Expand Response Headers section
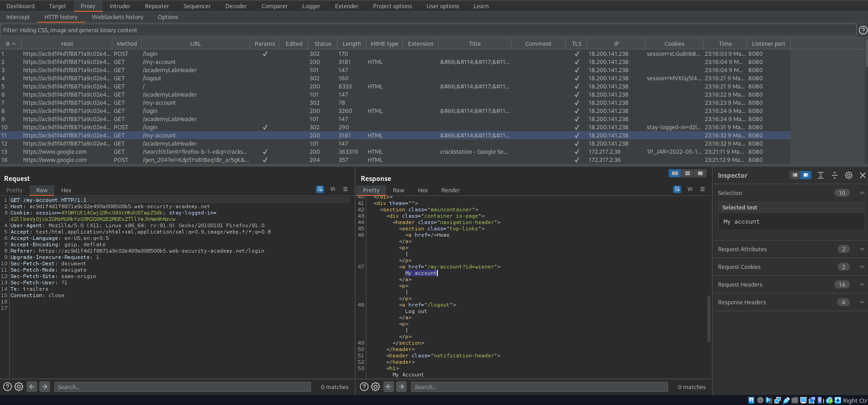The image size is (868, 405). click(x=862, y=302)
